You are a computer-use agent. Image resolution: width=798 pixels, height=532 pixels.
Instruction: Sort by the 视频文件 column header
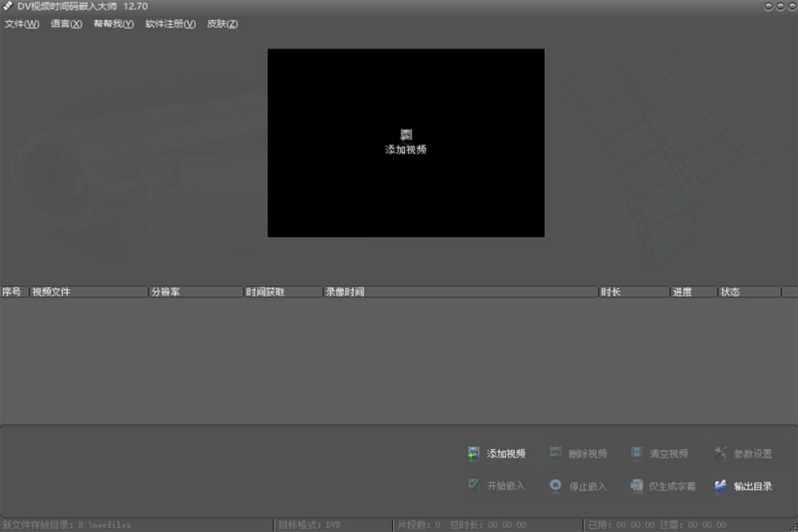[89, 292]
